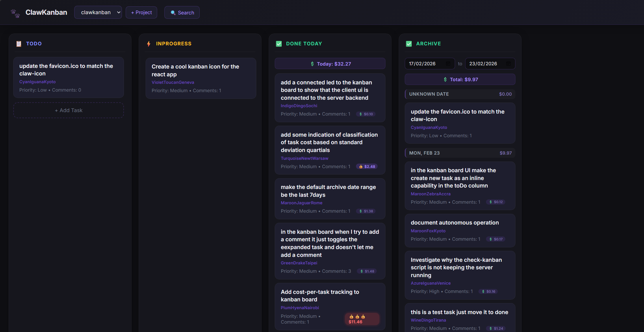
Task: Open 'Create a cool kanban icon' card
Action: tap(201, 78)
